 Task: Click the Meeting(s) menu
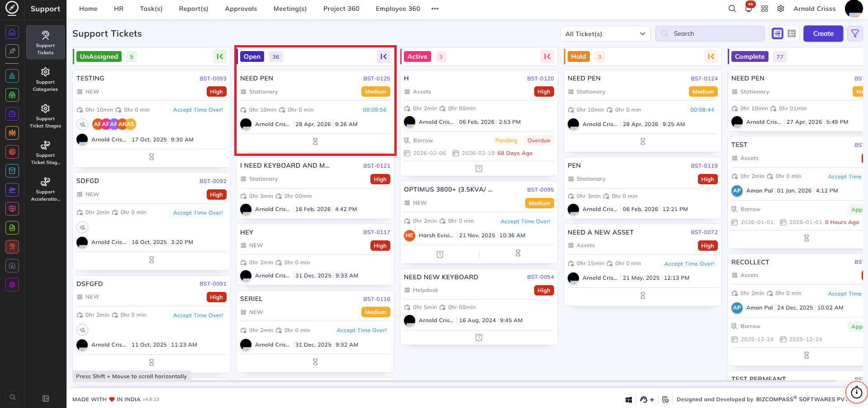290,9
